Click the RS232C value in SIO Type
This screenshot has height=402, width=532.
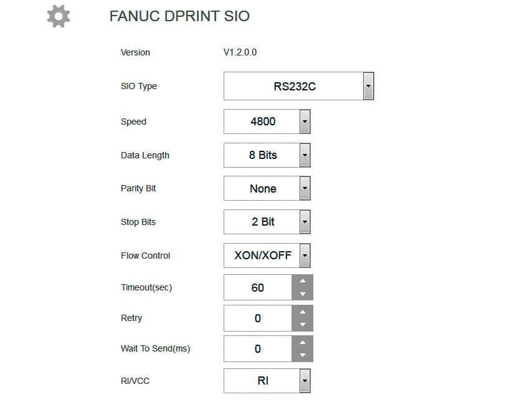(x=294, y=86)
